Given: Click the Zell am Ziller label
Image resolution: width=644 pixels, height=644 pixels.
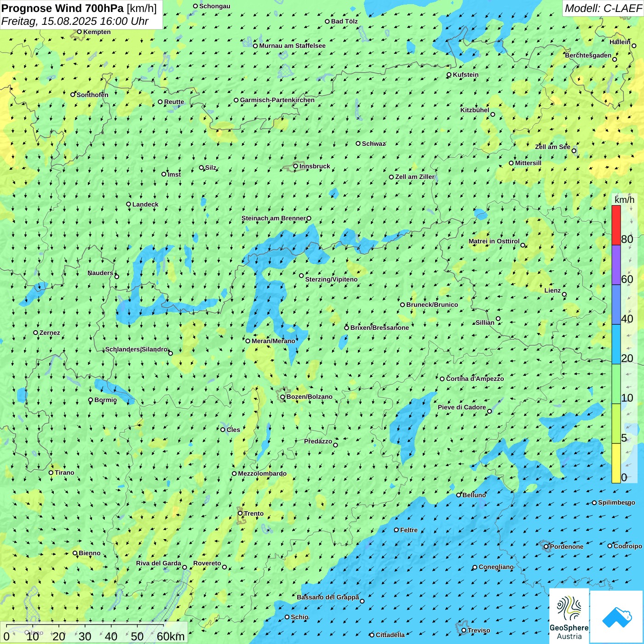Looking at the screenshot, I should (415, 177).
